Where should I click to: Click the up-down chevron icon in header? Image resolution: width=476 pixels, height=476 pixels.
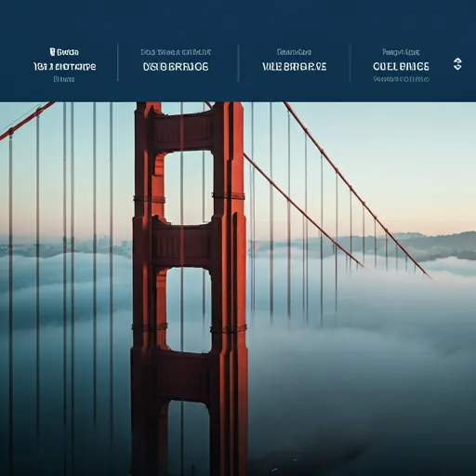(457, 64)
